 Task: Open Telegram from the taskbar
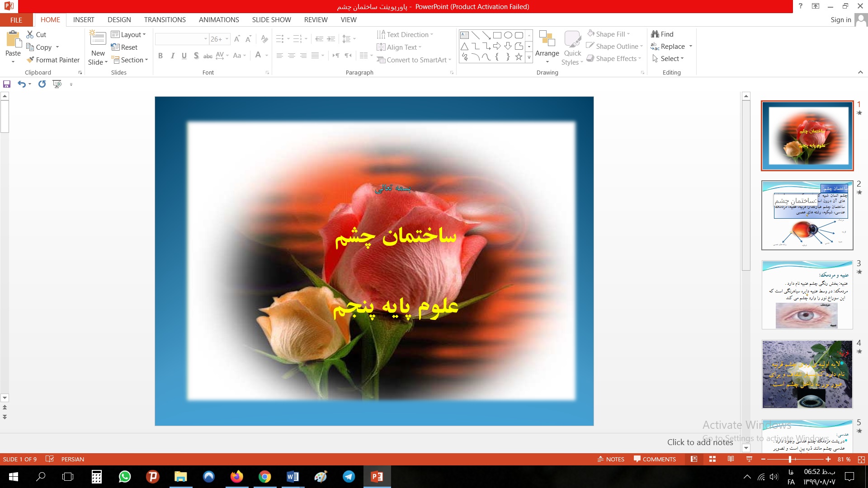pyautogui.click(x=349, y=477)
